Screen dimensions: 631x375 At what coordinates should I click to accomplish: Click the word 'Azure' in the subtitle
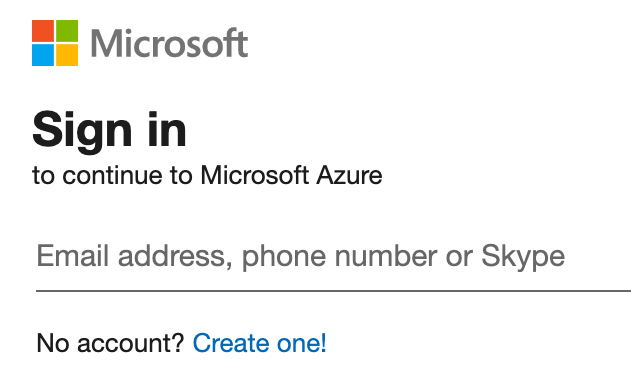349,175
